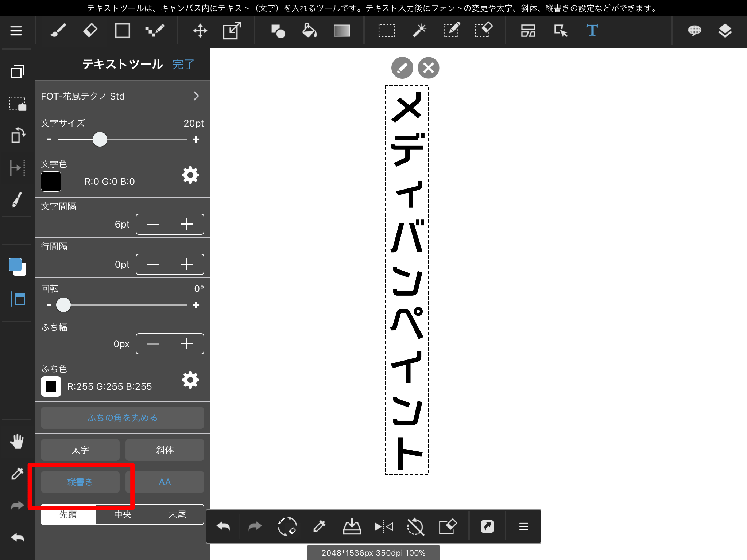Open 文字色 gear settings
The image size is (747, 560).
coord(190,175)
